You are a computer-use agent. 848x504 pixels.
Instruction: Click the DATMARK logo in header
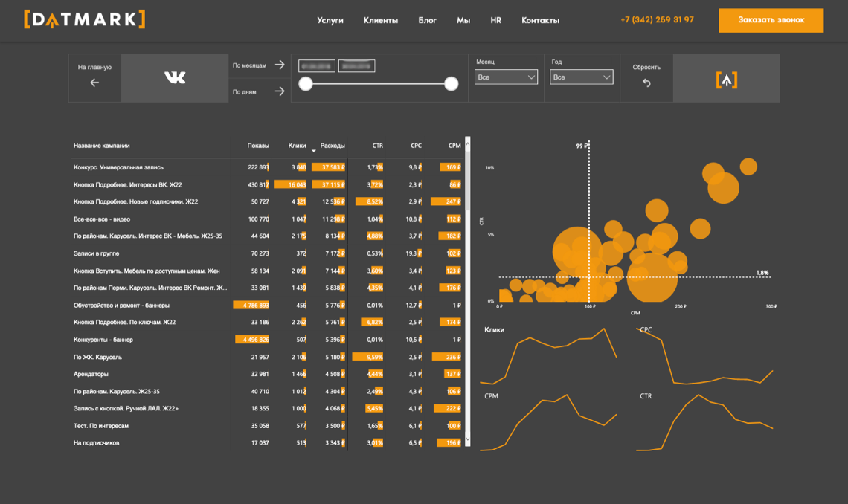coord(84,19)
